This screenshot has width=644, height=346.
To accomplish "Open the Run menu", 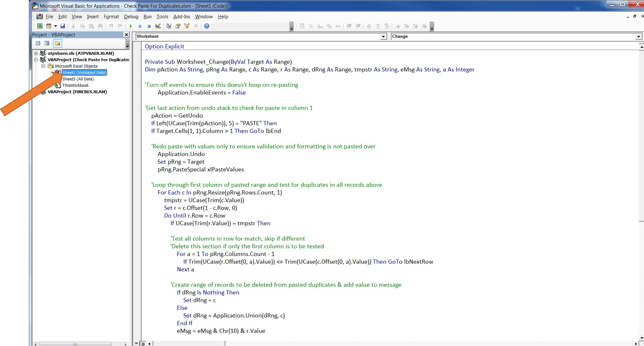I will 148,17.
